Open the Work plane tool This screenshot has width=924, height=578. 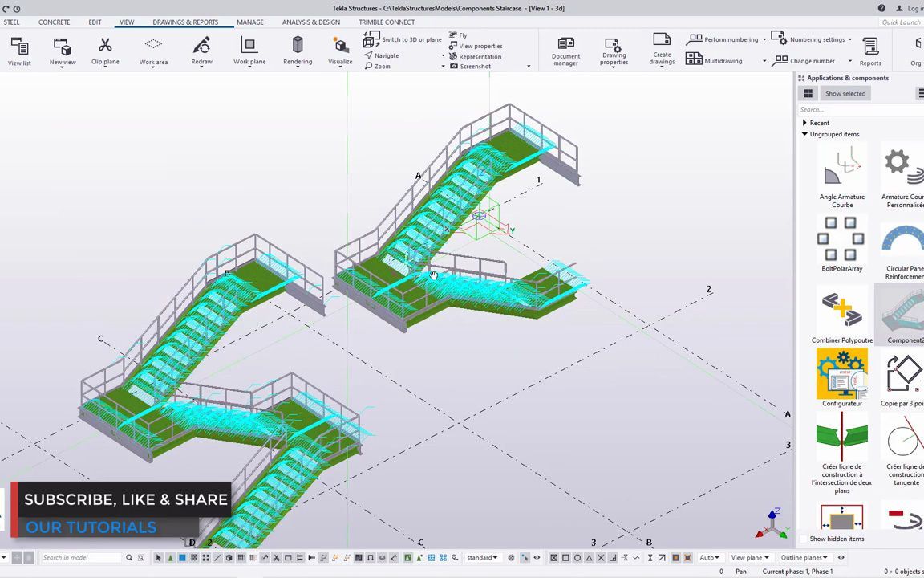click(x=249, y=51)
